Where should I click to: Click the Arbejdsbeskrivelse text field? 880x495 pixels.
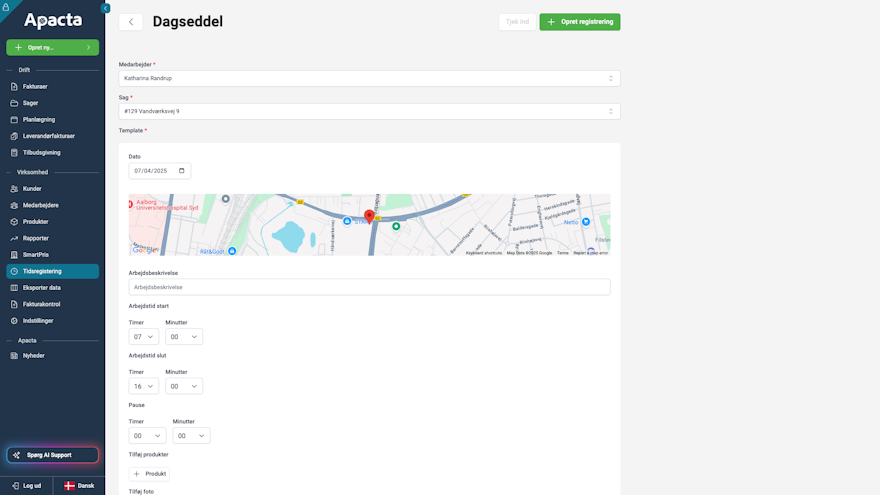[369, 287]
